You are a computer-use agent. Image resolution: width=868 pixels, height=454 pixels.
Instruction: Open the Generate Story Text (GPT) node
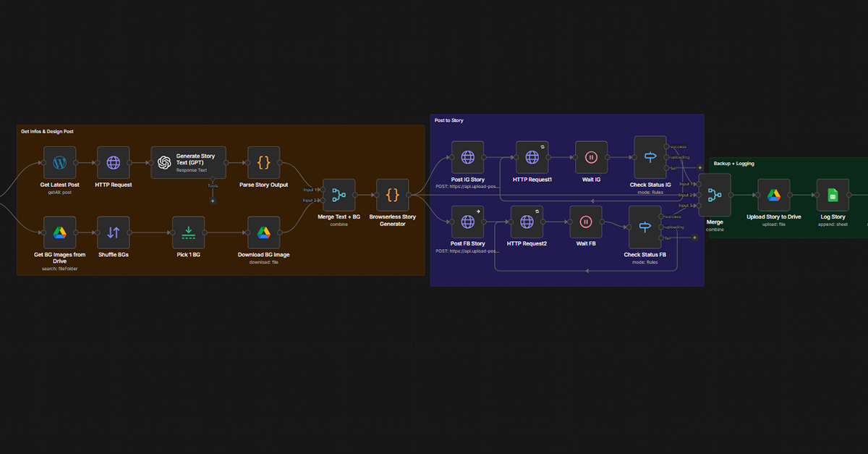pos(188,163)
